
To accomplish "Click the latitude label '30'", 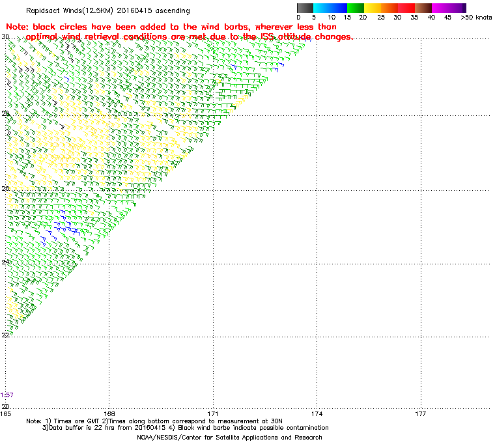I will [x=5, y=37].
